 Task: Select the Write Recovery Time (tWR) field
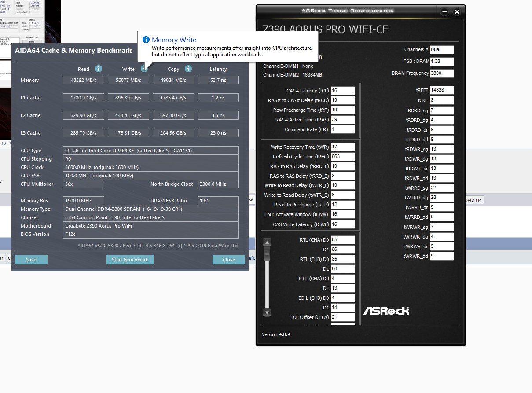(343, 147)
